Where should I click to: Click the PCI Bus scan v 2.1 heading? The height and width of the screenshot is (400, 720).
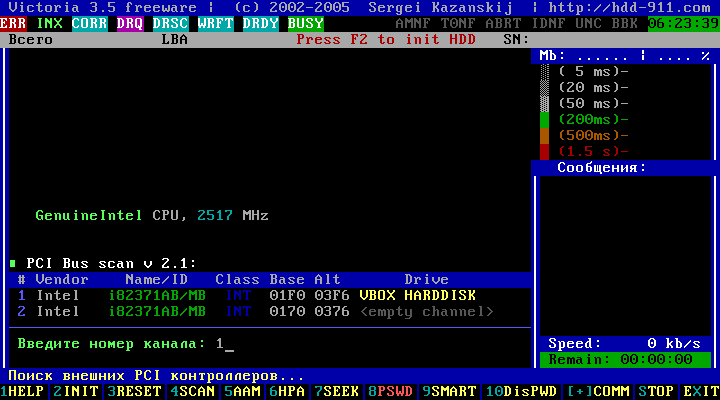tap(112, 264)
